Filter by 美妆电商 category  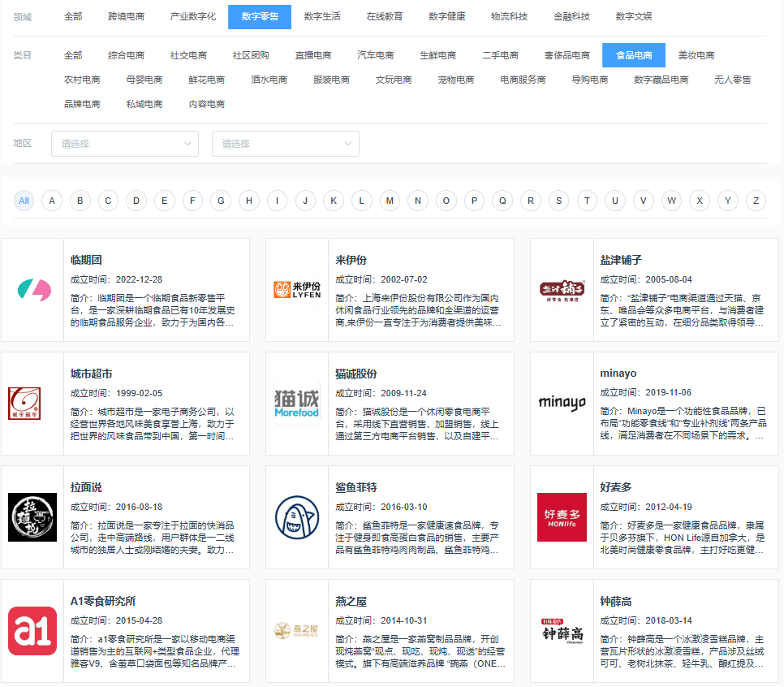coord(696,55)
